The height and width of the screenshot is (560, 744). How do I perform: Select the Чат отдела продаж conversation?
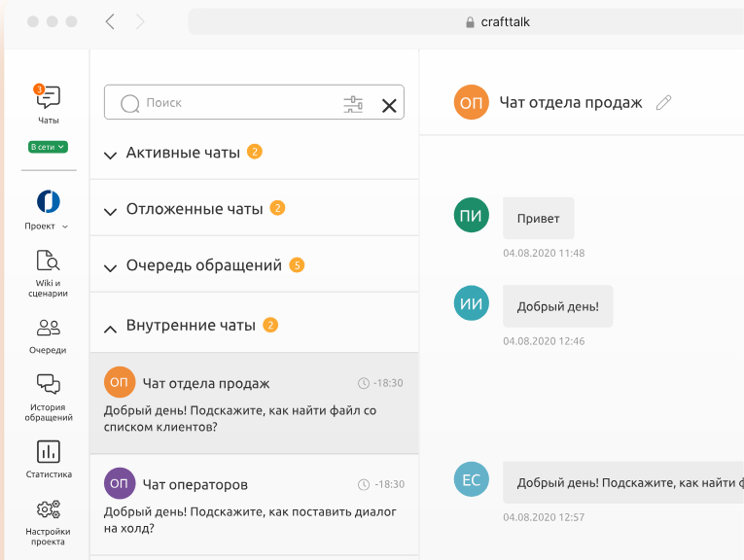254,402
